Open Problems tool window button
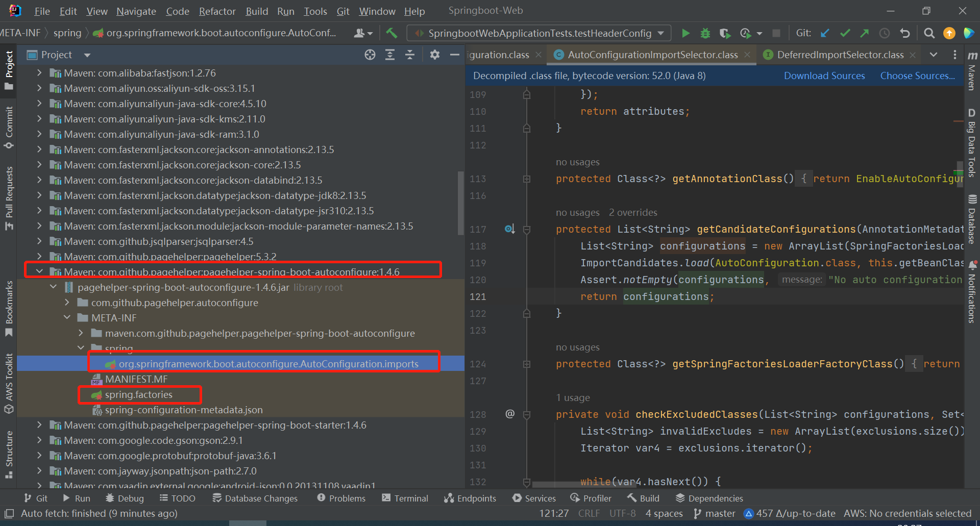This screenshot has width=980, height=526. click(x=341, y=498)
